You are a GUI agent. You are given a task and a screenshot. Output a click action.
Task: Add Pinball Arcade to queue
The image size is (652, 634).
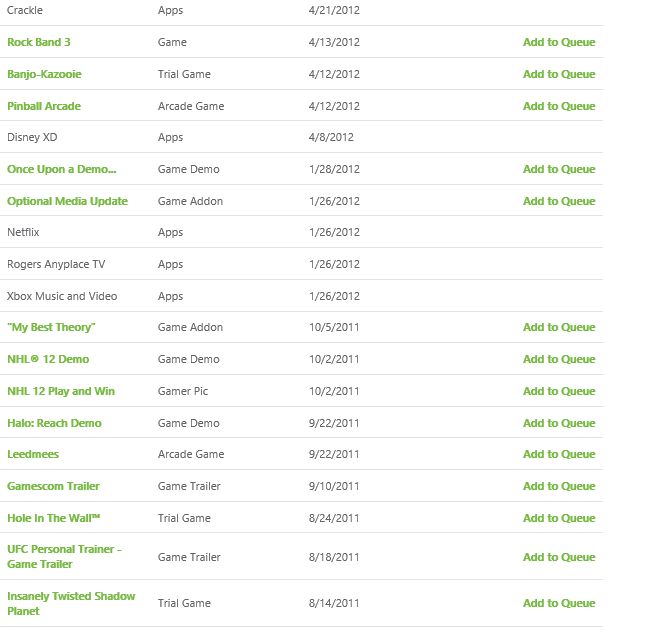[559, 106]
